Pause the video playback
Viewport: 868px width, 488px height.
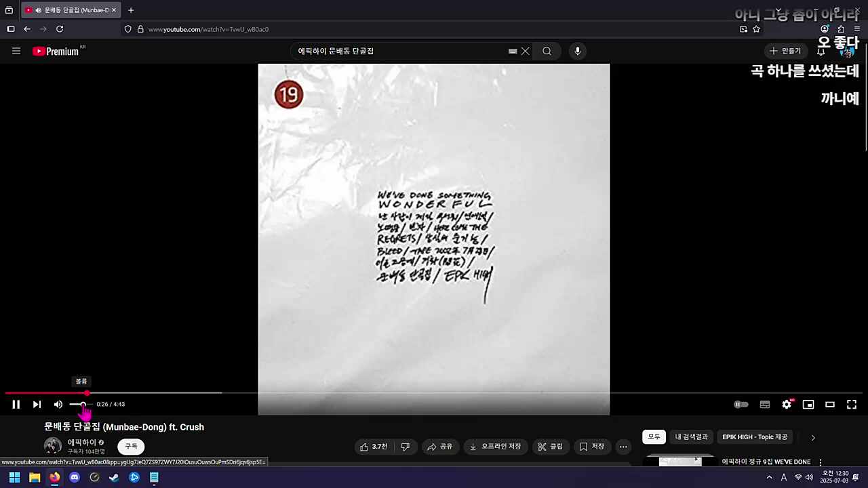16,405
